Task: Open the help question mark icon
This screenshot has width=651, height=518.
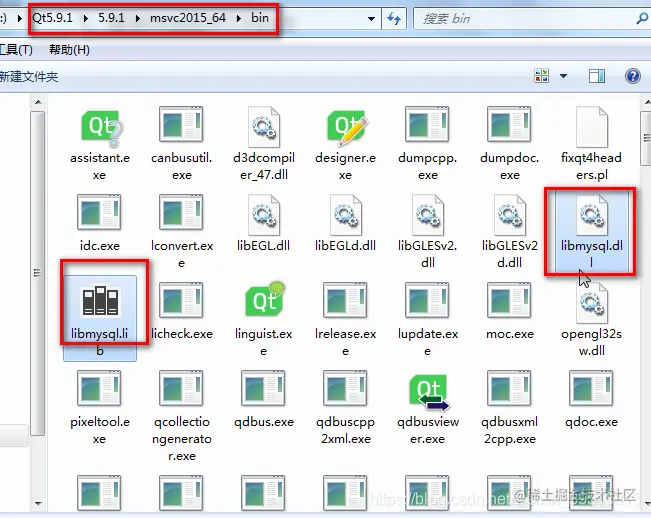Action: (632, 76)
